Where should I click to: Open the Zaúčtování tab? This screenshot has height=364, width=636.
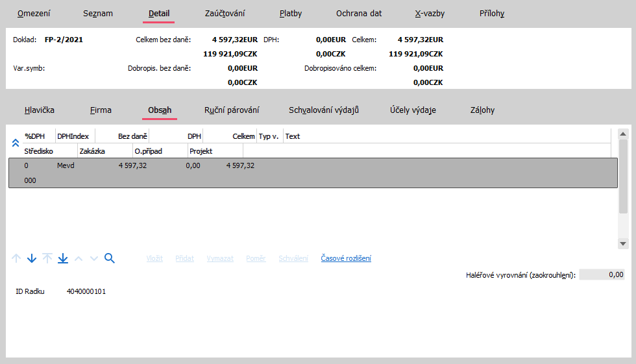coord(225,14)
